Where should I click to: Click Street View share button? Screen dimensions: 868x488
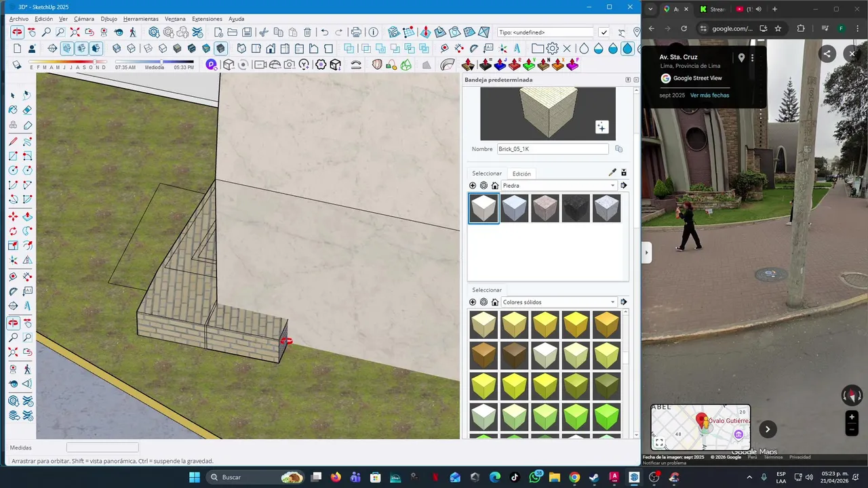[827, 54]
